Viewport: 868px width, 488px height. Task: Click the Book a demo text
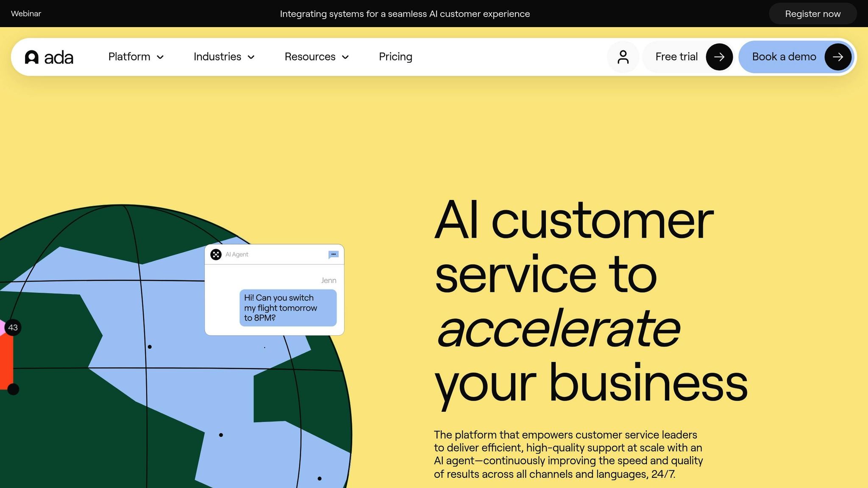(784, 57)
